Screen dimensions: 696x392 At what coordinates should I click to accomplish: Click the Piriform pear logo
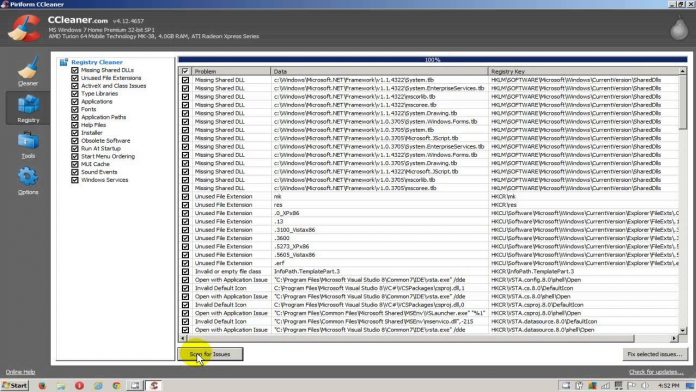point(679,28)
